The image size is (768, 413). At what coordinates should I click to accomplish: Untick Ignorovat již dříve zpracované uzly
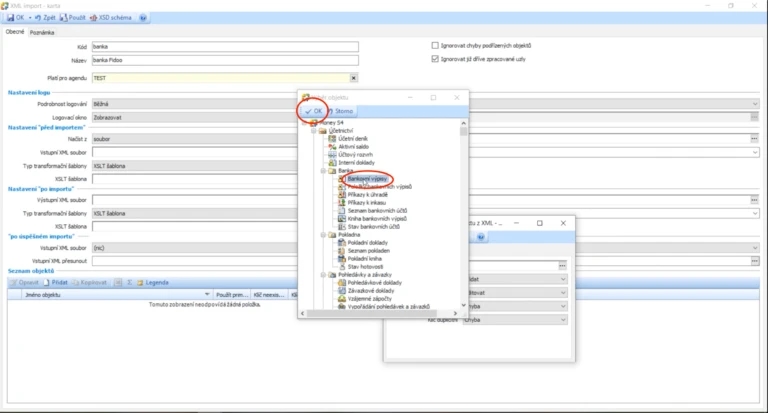pos(435,59)
